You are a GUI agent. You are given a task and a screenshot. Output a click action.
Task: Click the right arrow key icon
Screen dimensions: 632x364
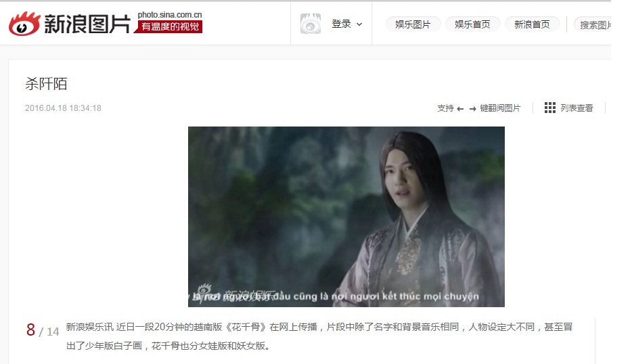point(473,108)
